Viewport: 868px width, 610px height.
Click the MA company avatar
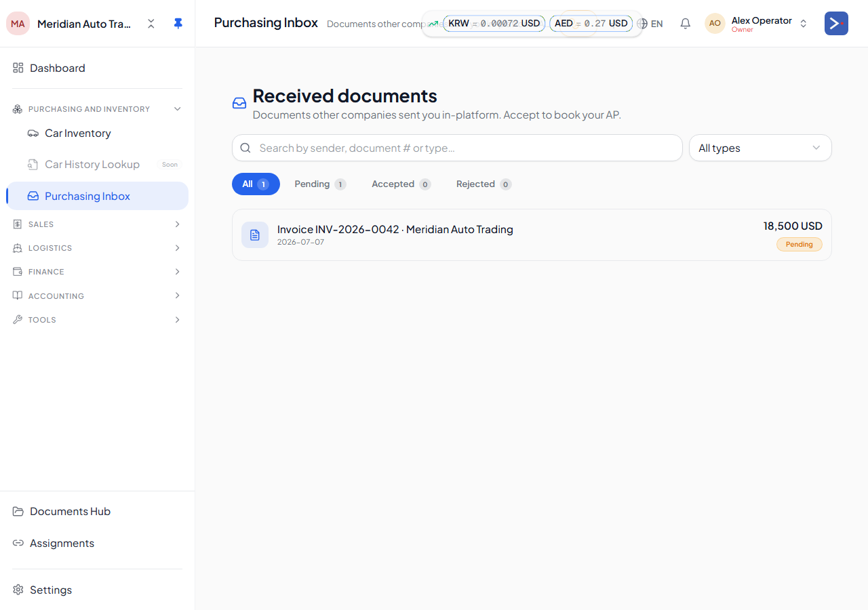point(18,24)
